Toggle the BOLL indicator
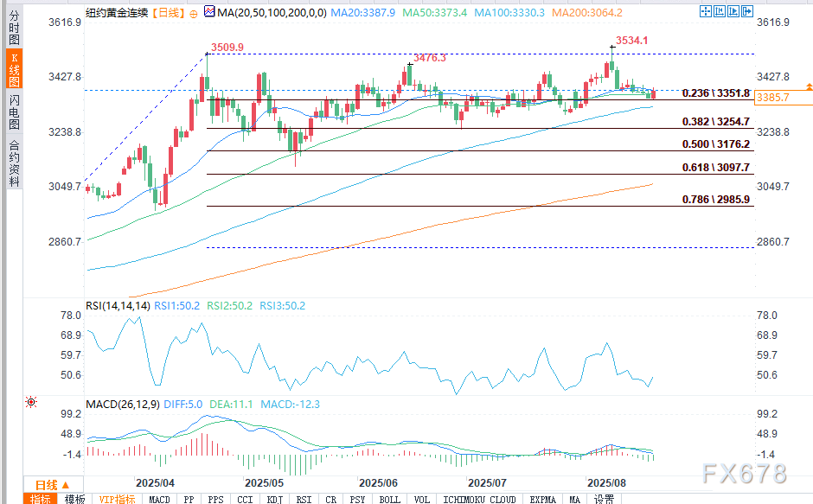 coord(389,499)
